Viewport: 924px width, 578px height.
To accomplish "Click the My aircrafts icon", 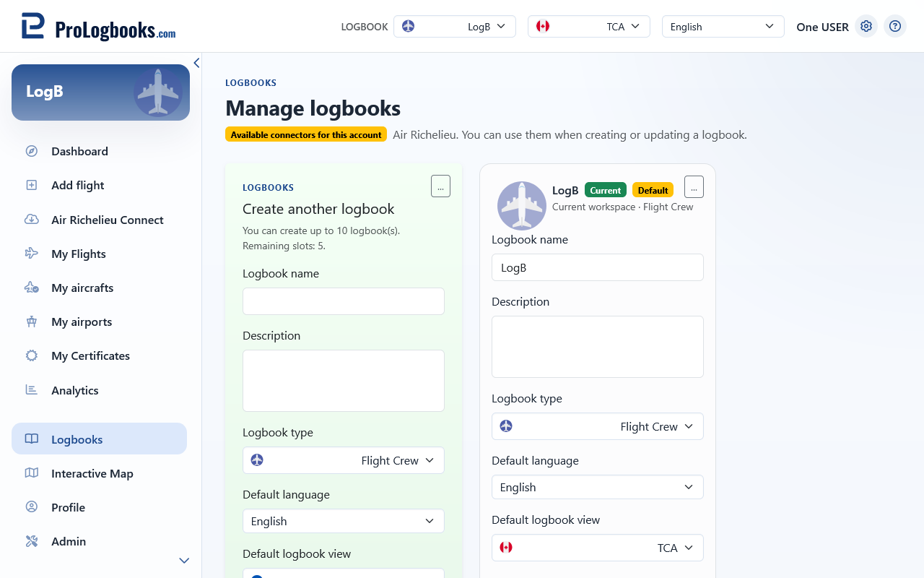I will pyautogui.click(x=32, y=288).
